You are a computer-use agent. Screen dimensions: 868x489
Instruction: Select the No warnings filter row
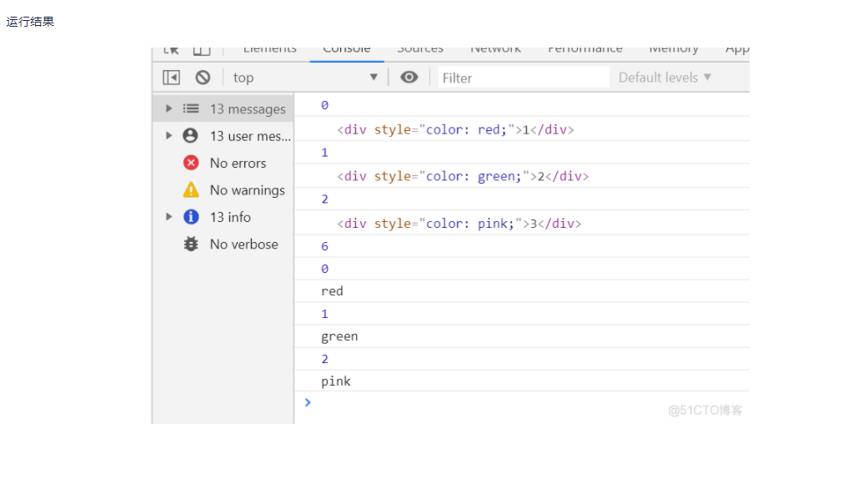tap(247, 190)
